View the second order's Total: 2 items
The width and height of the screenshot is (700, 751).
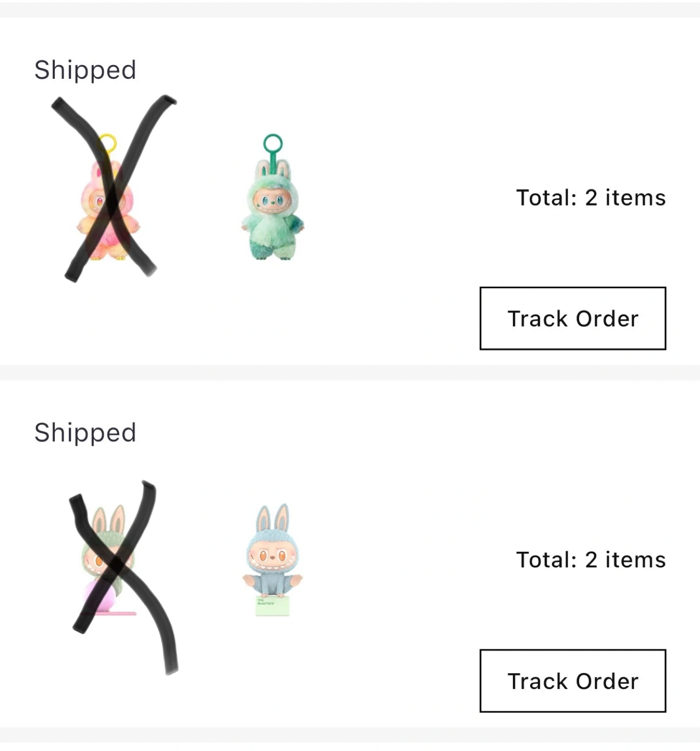(x=591, y=560)
